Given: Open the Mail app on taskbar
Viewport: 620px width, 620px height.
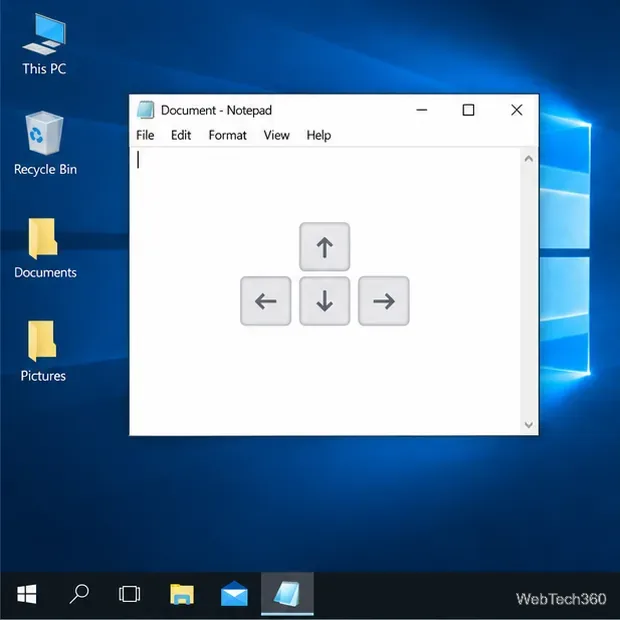Looking at the screenshot, I should 234,594.
